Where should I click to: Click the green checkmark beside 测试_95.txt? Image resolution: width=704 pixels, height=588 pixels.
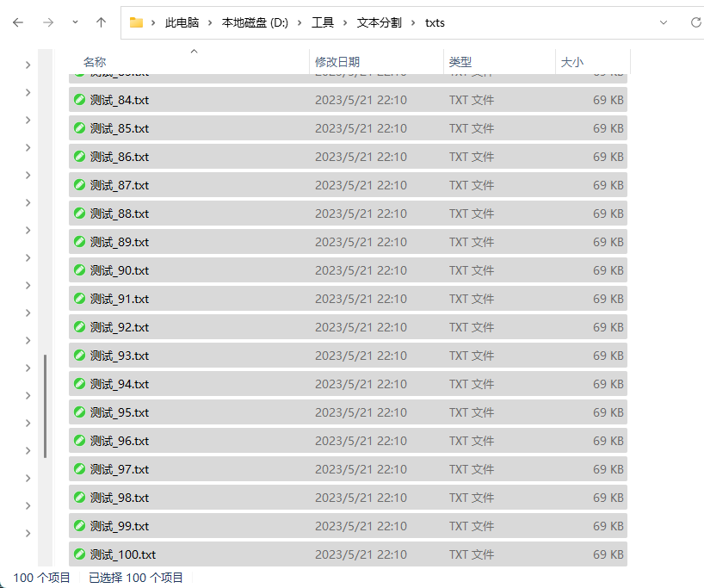pos(80,412)
